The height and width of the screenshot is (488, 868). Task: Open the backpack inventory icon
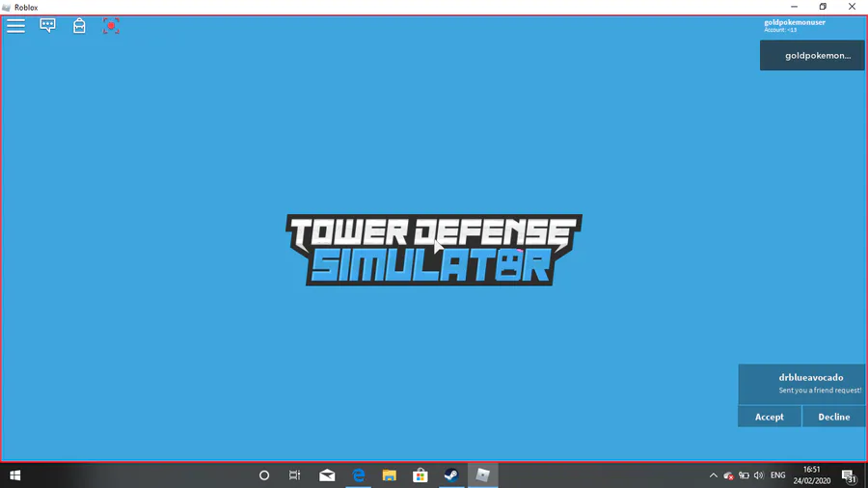79,25
